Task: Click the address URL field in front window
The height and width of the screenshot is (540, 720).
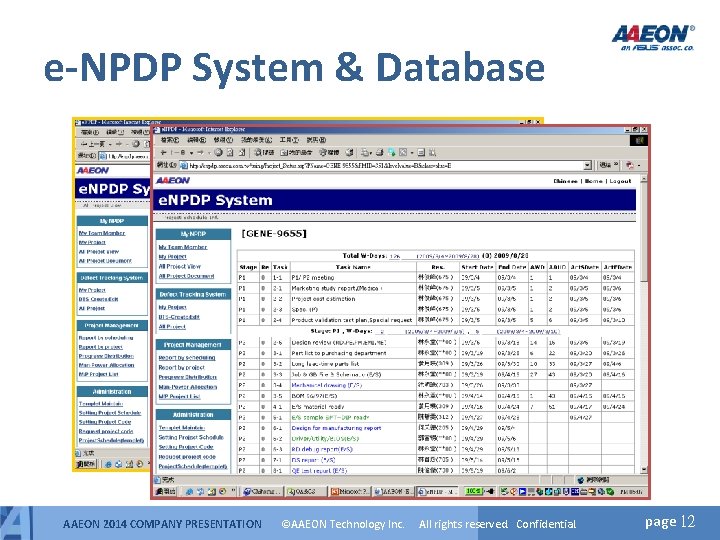Action: click(x=386, y=165)
